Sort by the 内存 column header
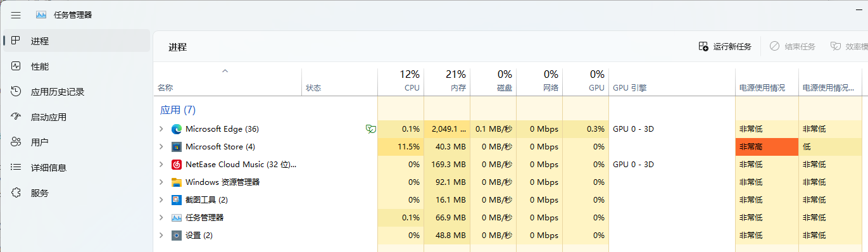Image resolution: width=868 pixels, height=252 pixels. [x=447, y=81]
